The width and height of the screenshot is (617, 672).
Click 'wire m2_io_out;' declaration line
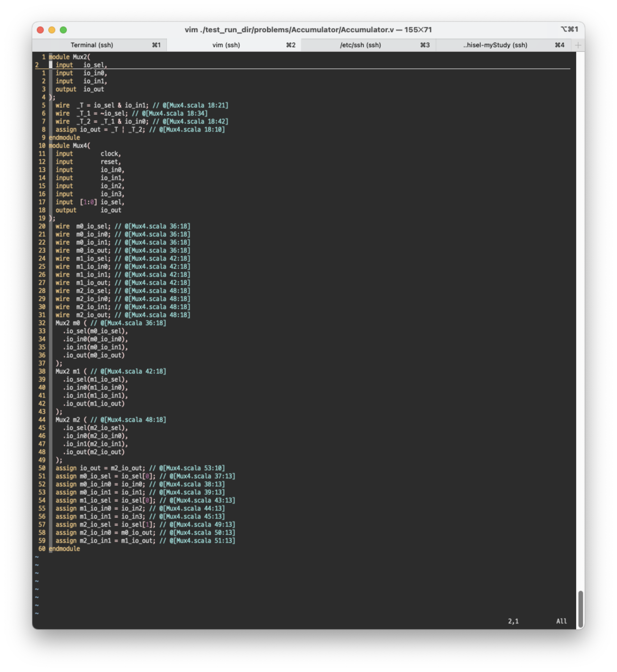123,315
